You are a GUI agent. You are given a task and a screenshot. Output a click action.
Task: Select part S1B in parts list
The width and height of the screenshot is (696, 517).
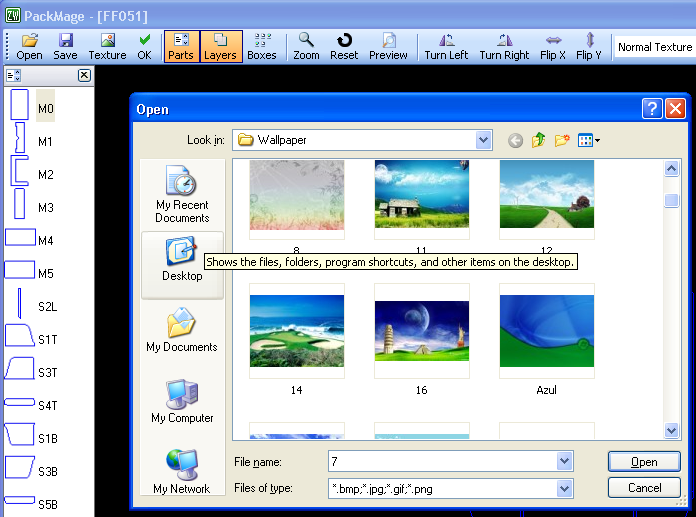[31, 436]
